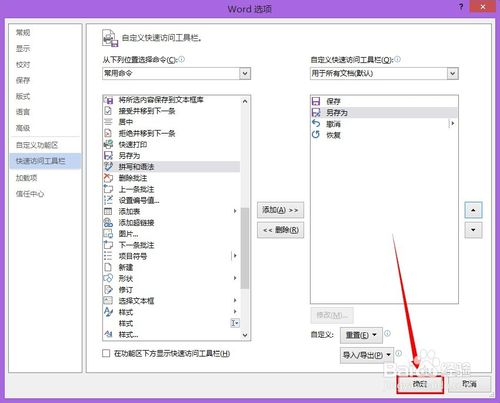Viewport: 500px width, 403px height.
Task: Click the move up arrow button
Action: [473, 210]
